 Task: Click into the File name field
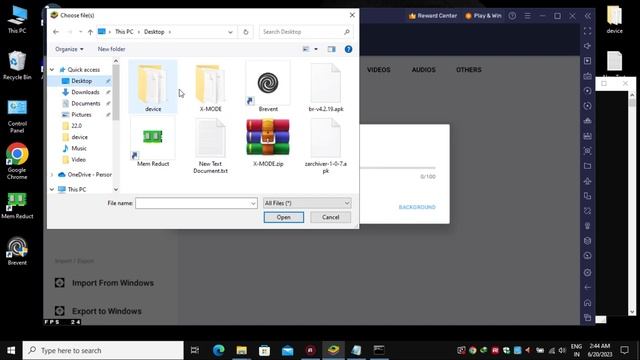193,203
